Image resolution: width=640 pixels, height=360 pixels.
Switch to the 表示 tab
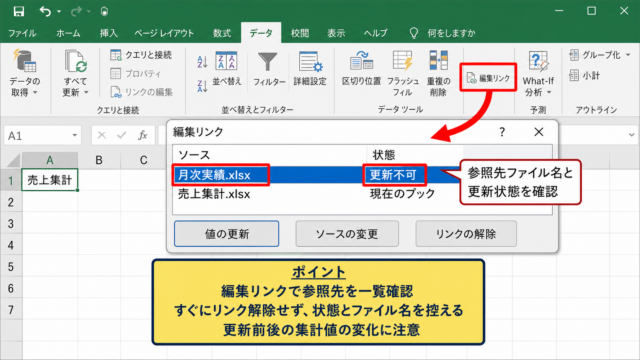pos(336,33)
